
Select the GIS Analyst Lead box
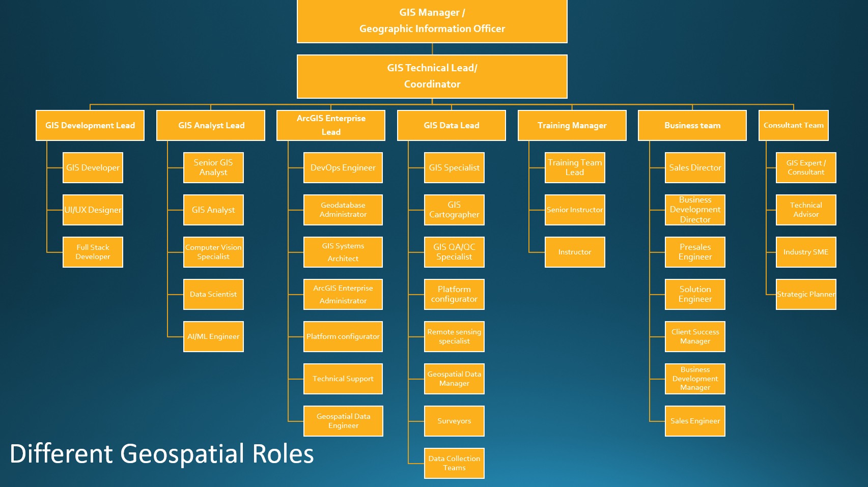point(211,125)
